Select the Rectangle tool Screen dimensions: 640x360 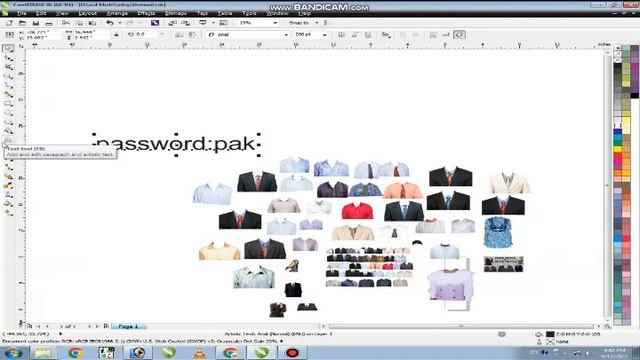click(8, 104)
